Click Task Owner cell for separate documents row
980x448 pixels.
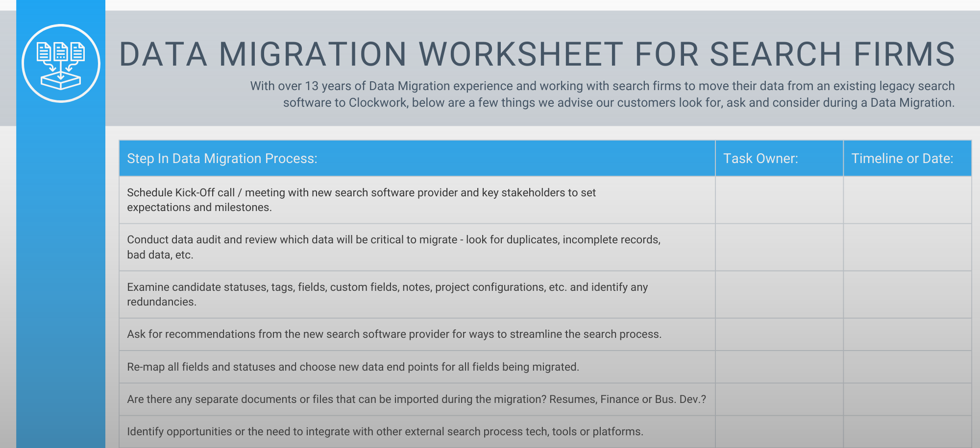click(779, 400)
